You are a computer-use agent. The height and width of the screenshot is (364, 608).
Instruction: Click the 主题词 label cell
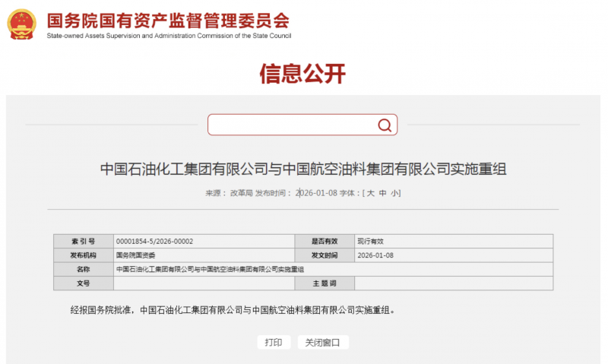pyautogui.click(x=325, y=283)
